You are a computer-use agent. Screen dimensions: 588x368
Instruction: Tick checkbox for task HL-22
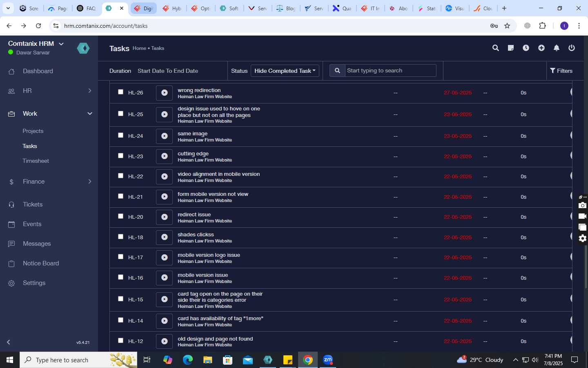pos(120,176)
